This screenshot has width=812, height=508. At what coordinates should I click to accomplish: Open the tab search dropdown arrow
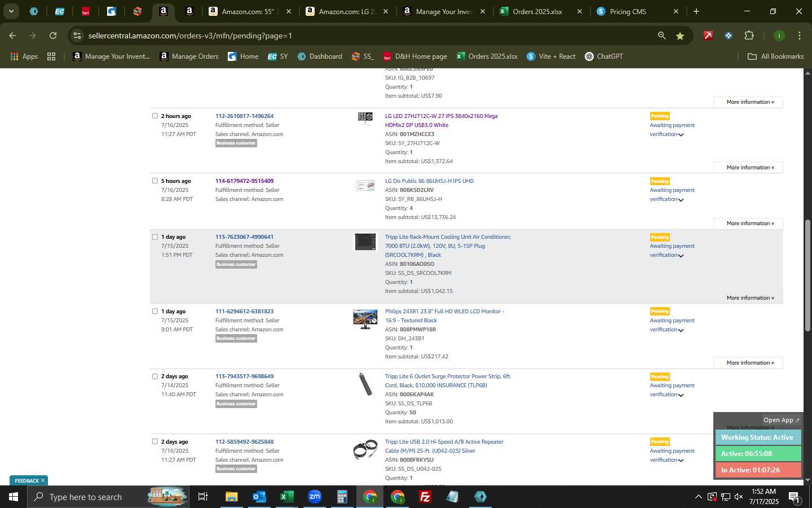coord(11,11)
